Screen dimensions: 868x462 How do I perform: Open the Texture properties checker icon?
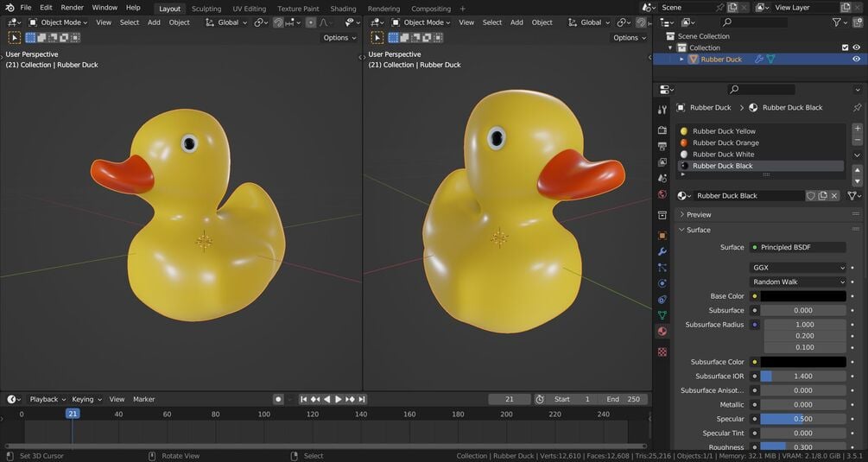[x=662, y=351]
